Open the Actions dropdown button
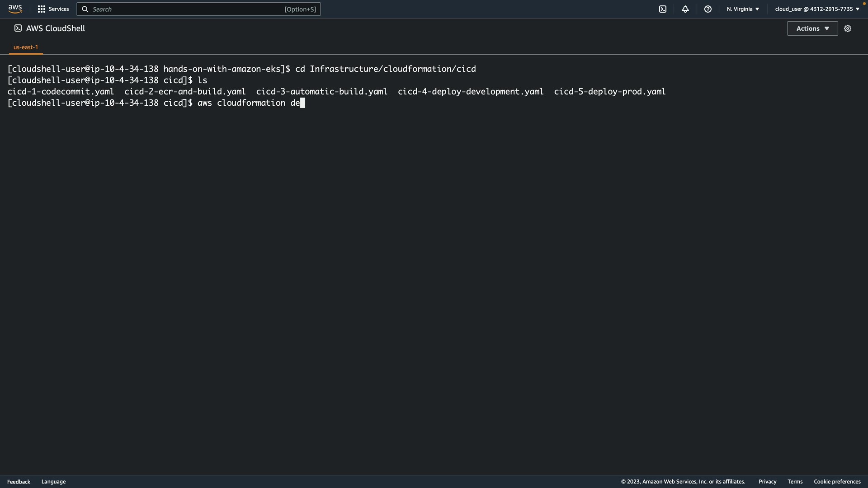 coord(812,28)
